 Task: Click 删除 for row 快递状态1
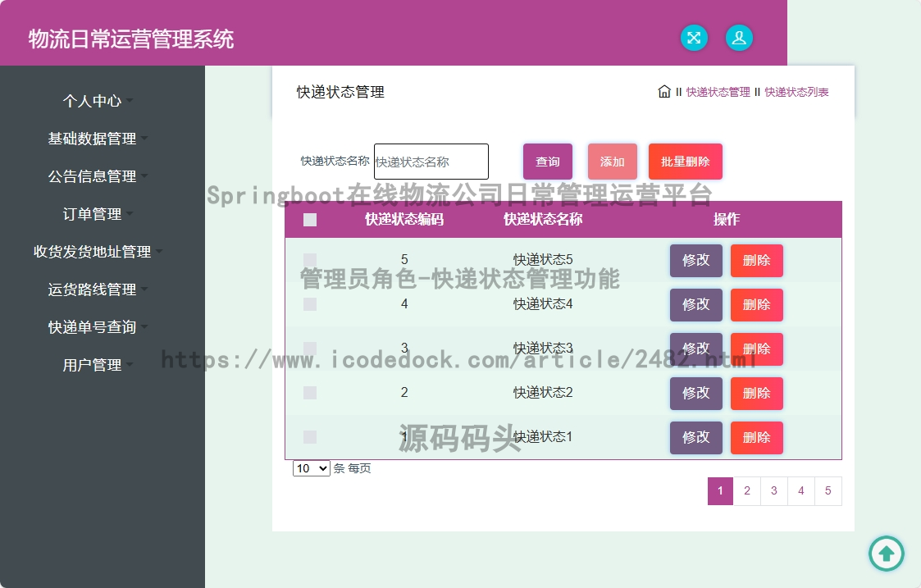(x=756, y=438)
